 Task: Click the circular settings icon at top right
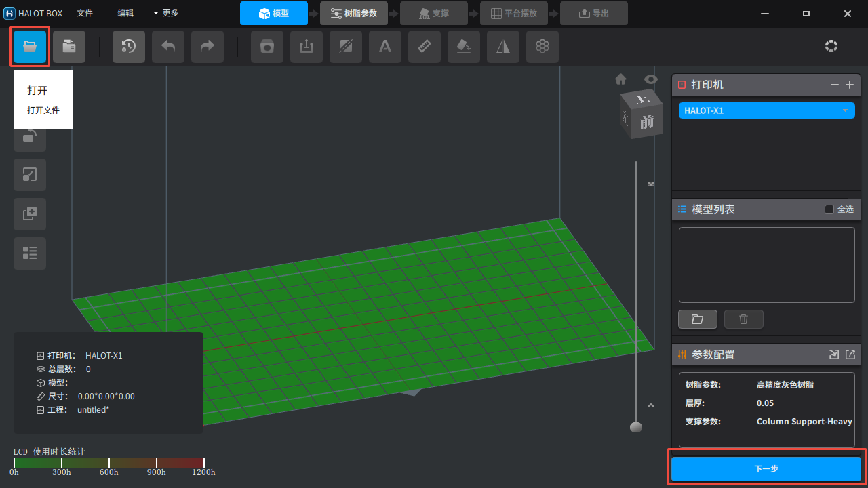click(x=831, y=46)
